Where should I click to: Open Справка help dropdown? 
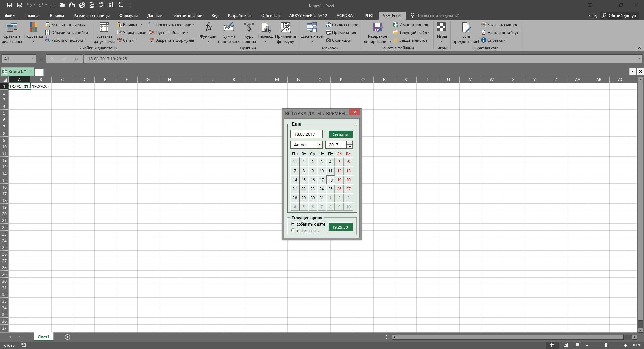click(x=493, y=40)
